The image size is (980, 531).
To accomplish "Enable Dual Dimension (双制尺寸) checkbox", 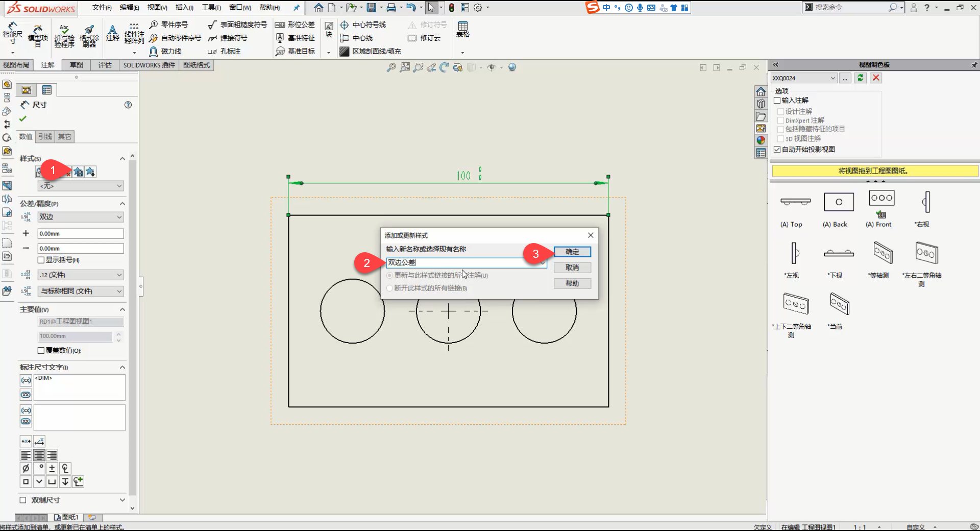I will click(x=22, y=500).
